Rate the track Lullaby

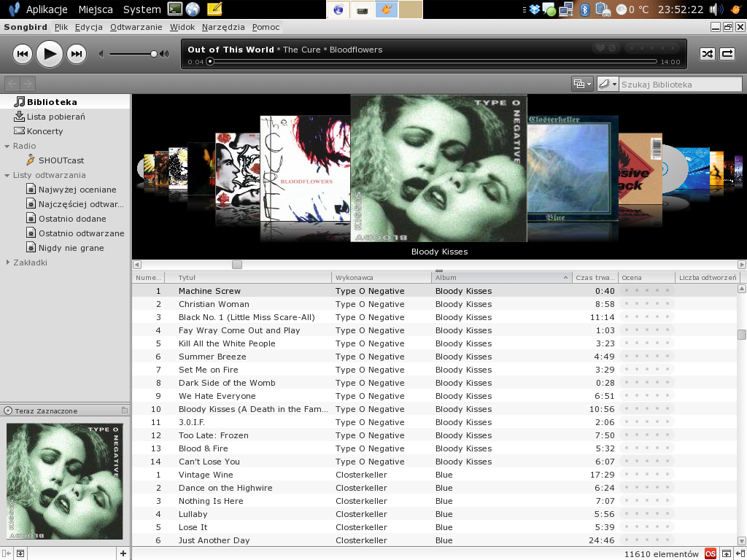tap(646, 514)
